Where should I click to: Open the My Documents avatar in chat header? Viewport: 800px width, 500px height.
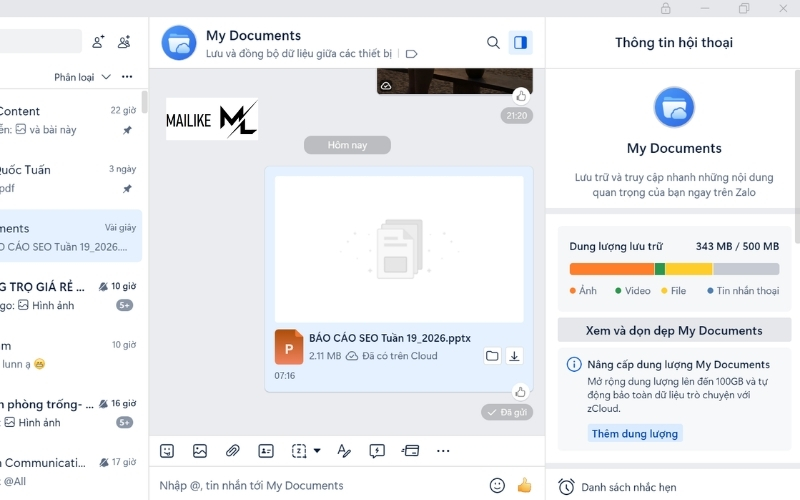pos(179,43)
